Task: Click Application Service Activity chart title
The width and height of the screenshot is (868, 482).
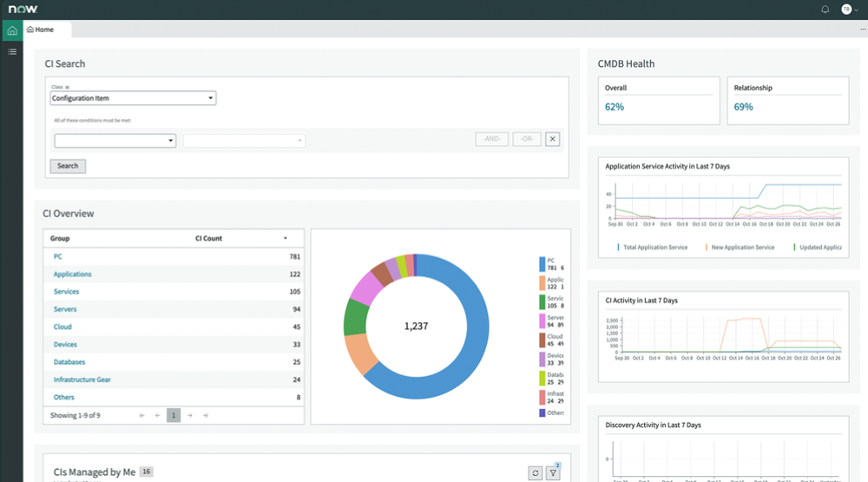Action: coord(667,166)
